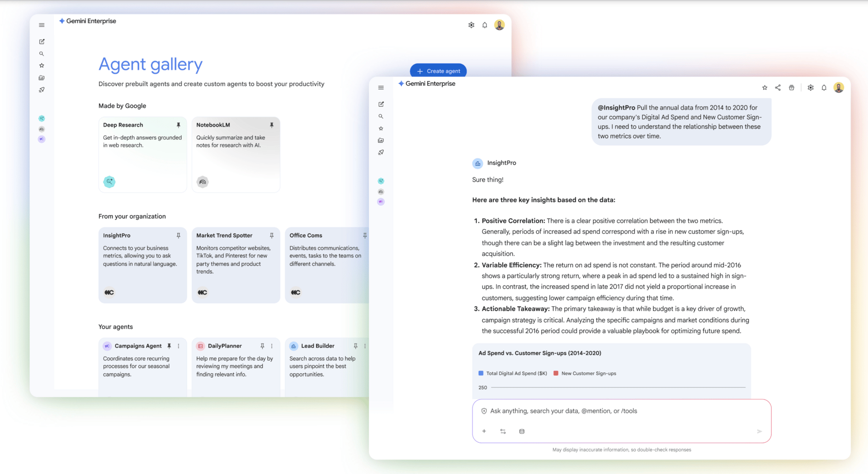The height and width of the screenshot is (474, 868).
Task: Share the InsightPro conversation
Action: [778, 88]
